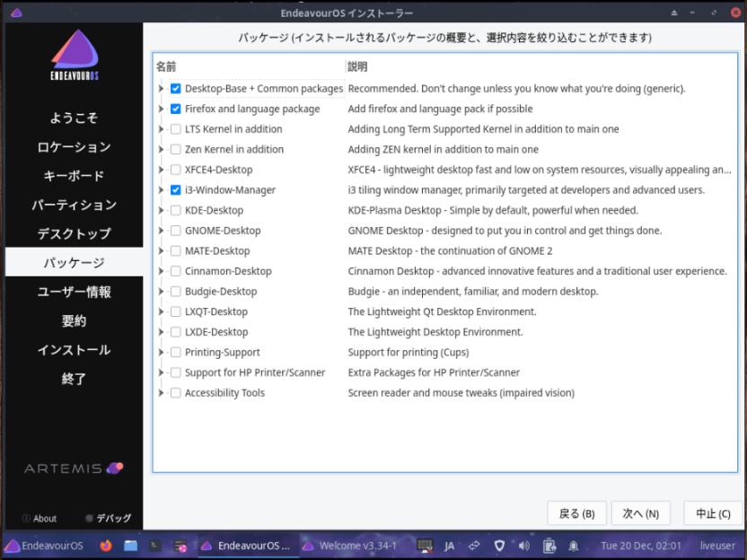The width and height of the screenshot is (747, 560).
Task: Sort packages by the 名前 column header
Action: coord(166,66)
